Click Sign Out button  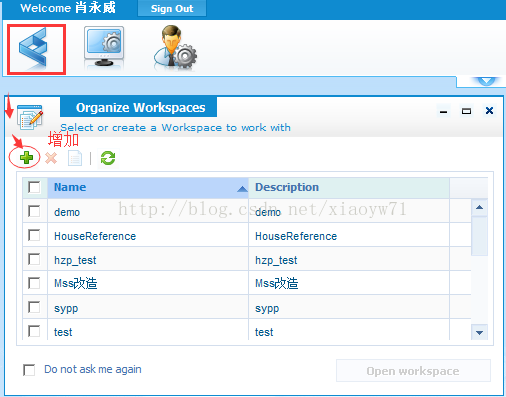click(x=172, y=8)
